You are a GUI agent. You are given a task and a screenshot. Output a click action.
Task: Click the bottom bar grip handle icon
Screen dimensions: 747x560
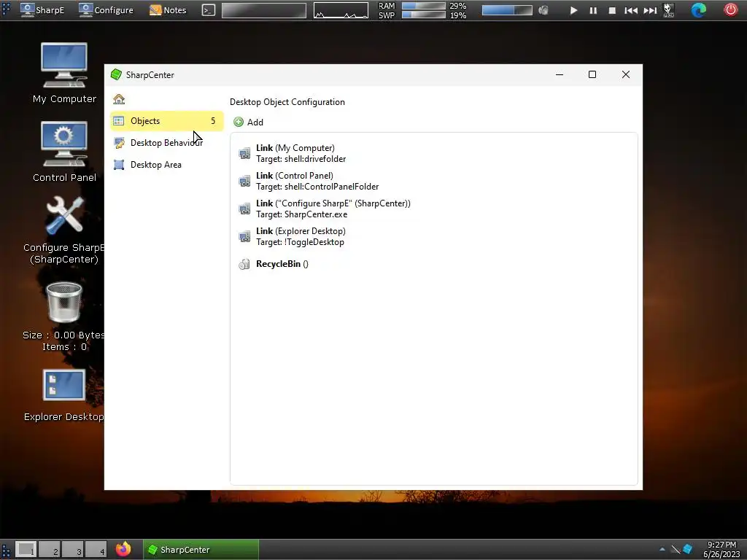pyautogui.click(x=6, y=550)
